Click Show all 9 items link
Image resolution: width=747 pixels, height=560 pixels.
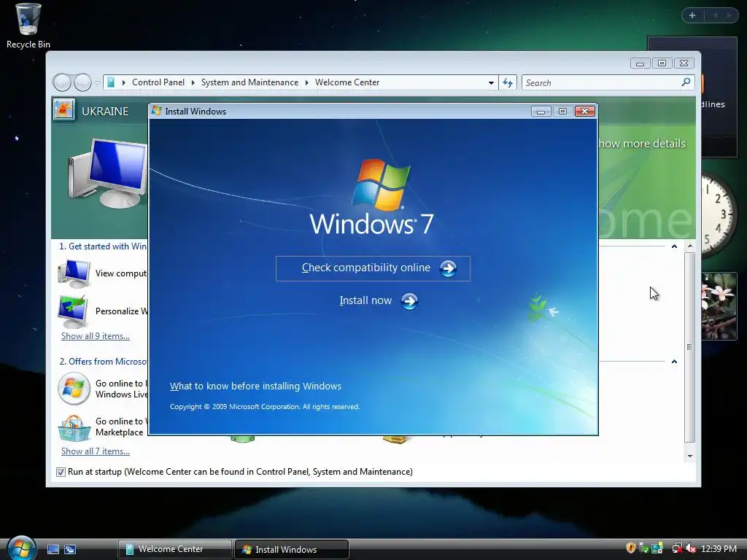point(96,336)
